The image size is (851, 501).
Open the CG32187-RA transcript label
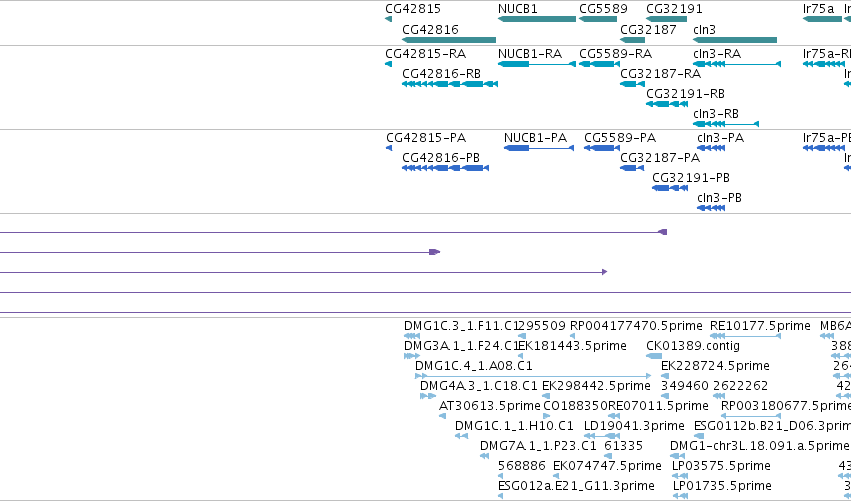tap(661, 74)
